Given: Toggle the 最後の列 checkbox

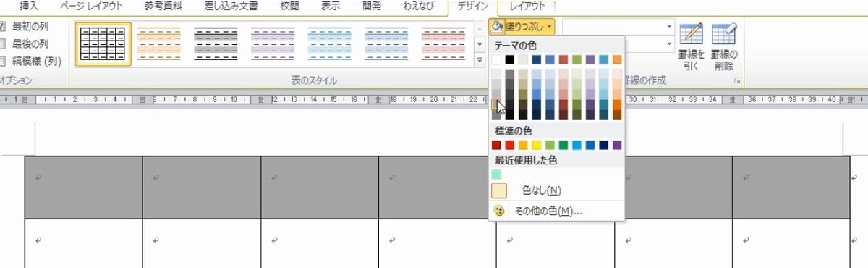Looking at the screenshot, I should click(3, 43).
